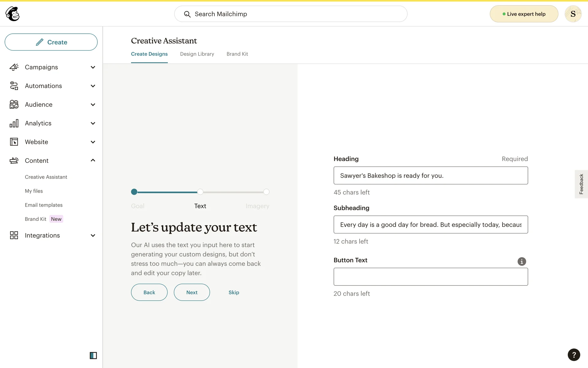Open Email templates in sidebar
588x368 pixels.
click(x=43, y=205)
